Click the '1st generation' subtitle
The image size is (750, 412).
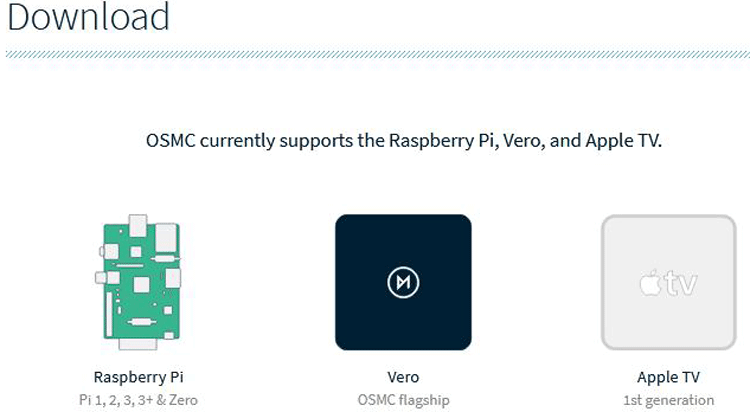[x=668, y=400]
